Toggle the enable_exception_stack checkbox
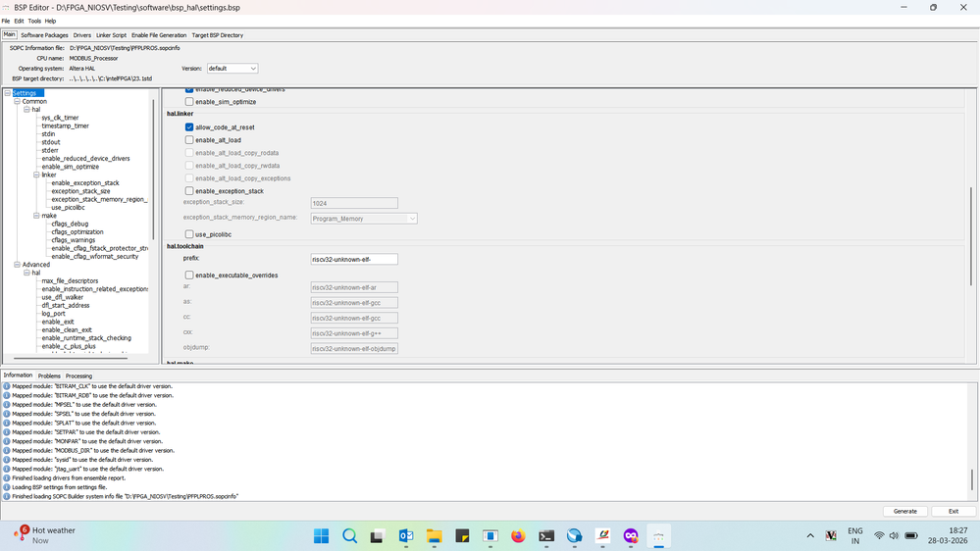The image size is (980, 551). coord(188,190)
